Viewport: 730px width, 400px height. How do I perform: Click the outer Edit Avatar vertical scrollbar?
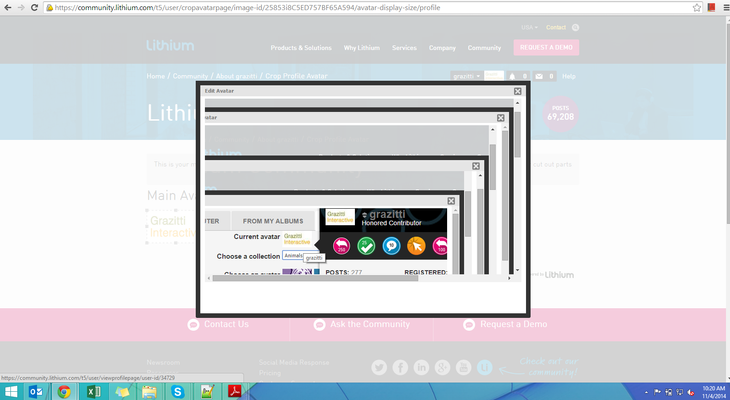pyautogui.click(x=517, y=134)
